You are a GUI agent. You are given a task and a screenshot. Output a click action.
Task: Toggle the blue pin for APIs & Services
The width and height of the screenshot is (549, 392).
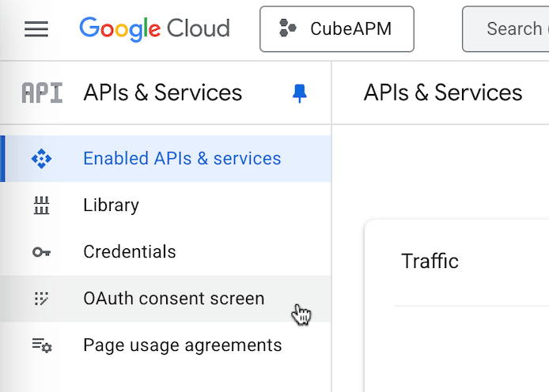[x=299, y=93]
